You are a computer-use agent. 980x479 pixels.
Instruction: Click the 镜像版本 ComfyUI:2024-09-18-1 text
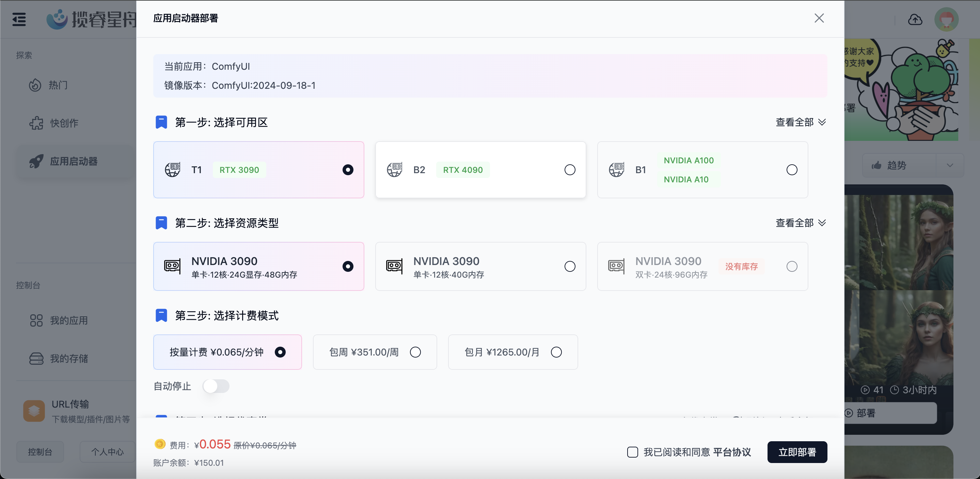pyautogui.click(x=240, y=85)
